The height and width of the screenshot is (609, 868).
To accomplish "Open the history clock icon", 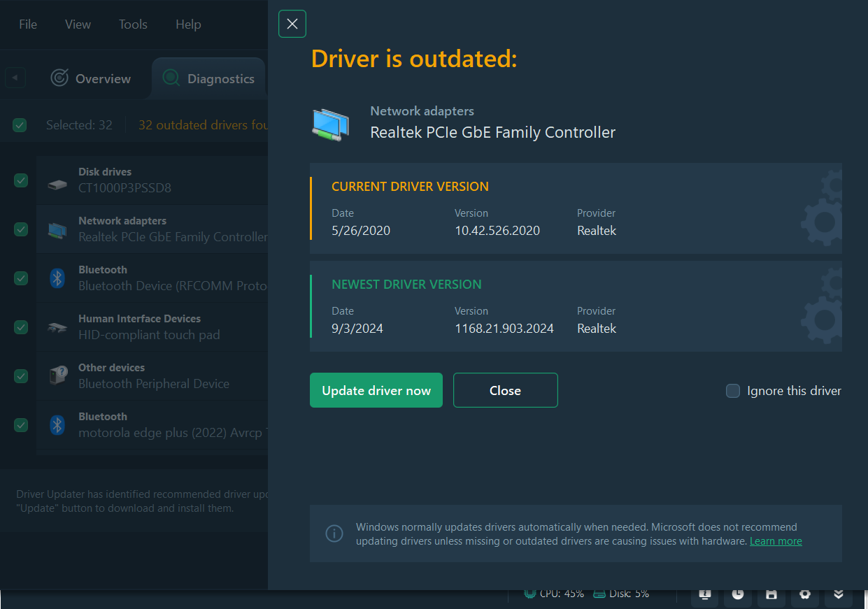I will tap(738, 594).
